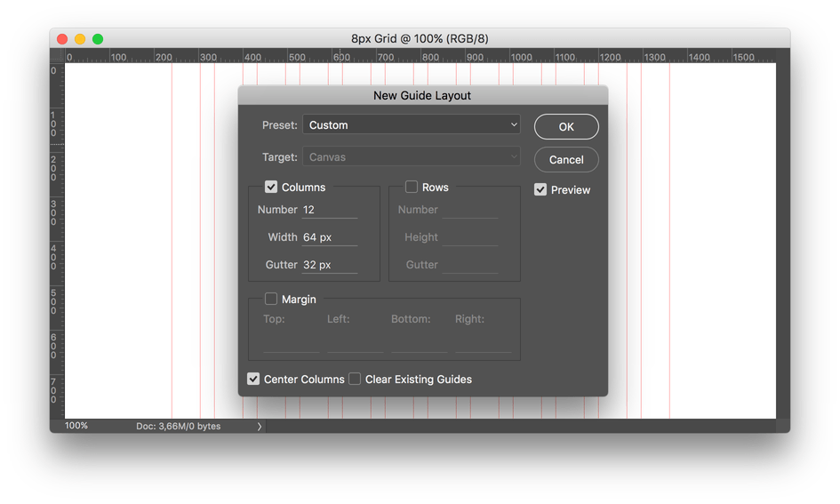Close the window with red button
Viewport: 840px width, 504px height.
click(x=62, y=39)
